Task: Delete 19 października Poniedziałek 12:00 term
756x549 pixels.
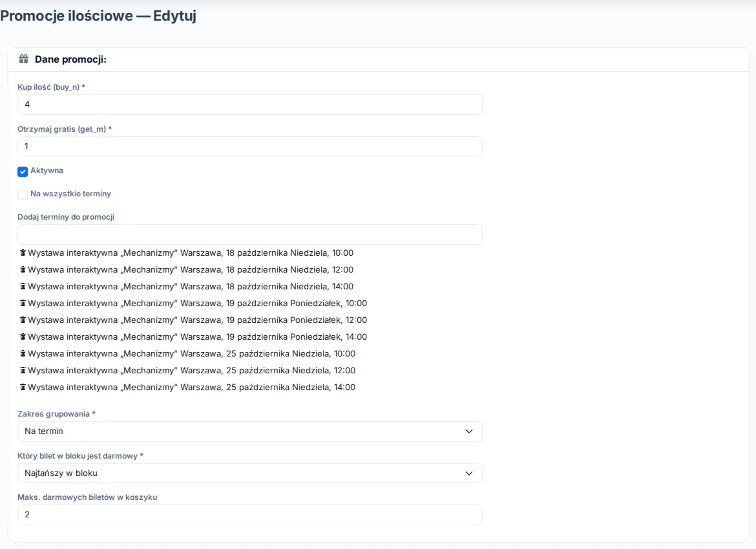Action: click(23, 320)
